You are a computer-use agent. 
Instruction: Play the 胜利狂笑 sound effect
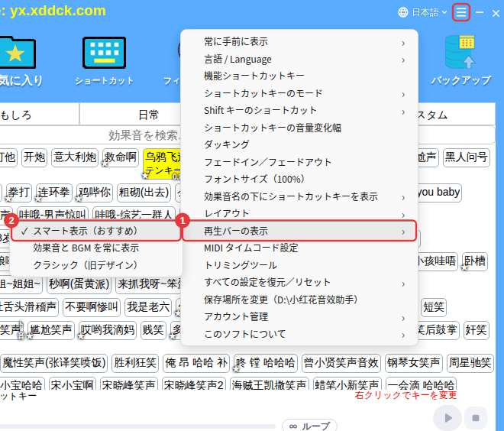pyautogui.click(x=135, y=363)
